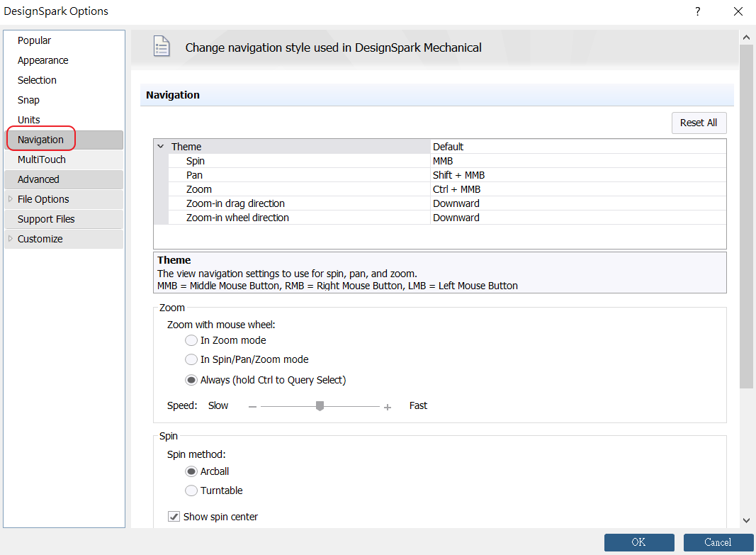
Task: Select the Navigation options page
Action: pyautogui.click(x=64, y=140)
